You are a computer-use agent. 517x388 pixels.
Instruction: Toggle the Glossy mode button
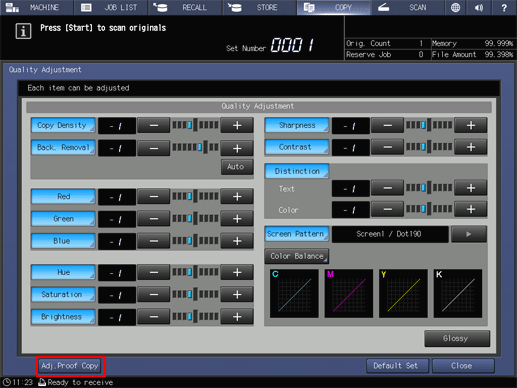coord(457,338)
